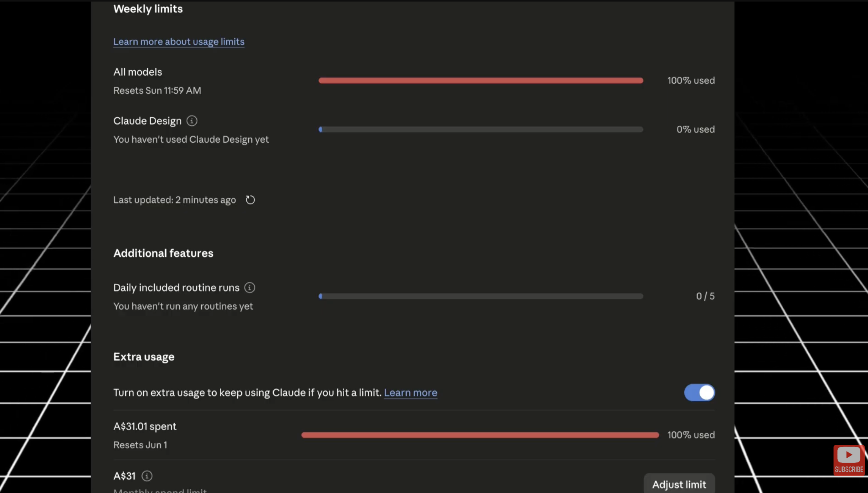Click the A$31 monthly limit value
Screen dimensions: 868x493
point(124,476)
